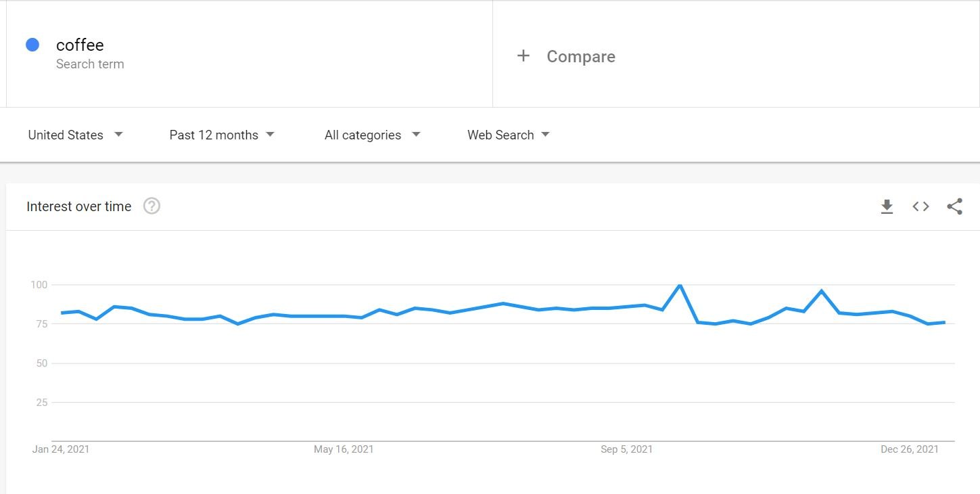
Task: Edit the coffee search term field
Action: click(250, 54)
